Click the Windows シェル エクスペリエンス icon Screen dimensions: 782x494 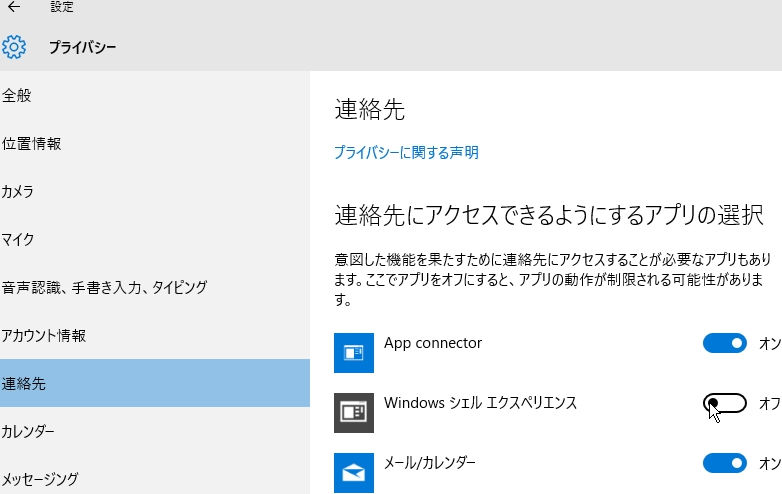(x=354, y=413)
